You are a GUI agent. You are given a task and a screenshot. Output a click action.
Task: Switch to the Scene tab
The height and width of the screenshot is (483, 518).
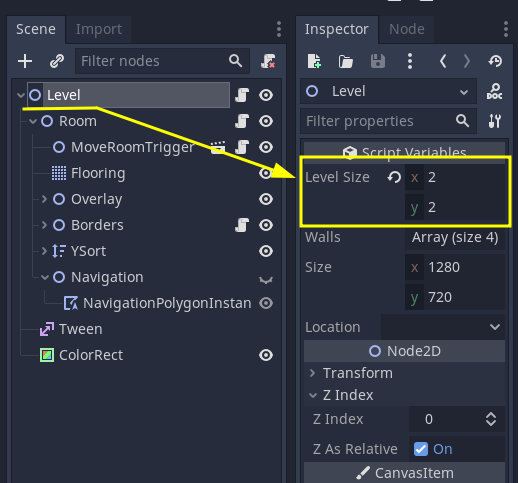coord(36,29)
